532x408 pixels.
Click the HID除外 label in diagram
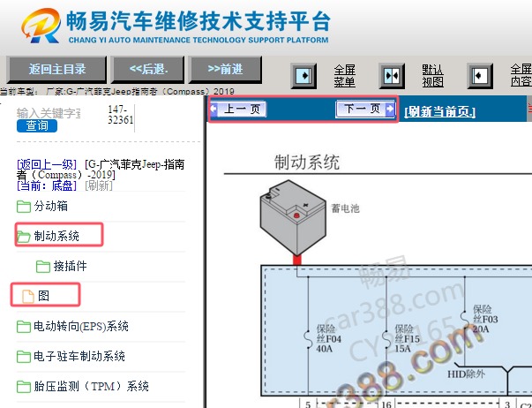tap(466, 374)
